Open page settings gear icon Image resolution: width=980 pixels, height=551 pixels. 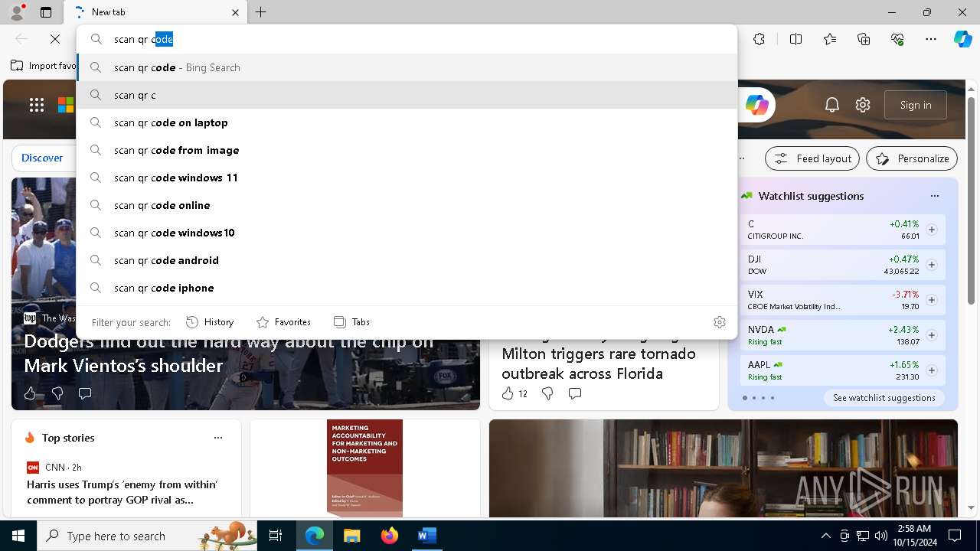point(863,105)
